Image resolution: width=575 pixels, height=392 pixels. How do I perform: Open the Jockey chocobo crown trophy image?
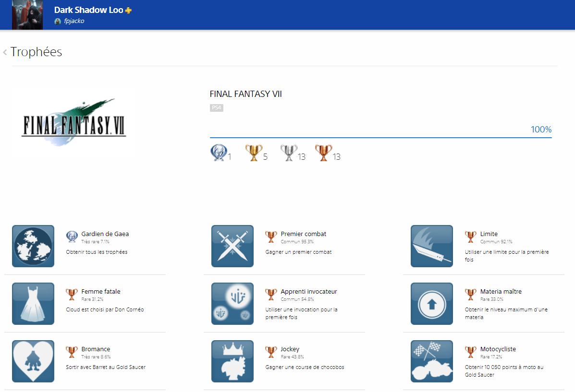(x=232, y=361)
